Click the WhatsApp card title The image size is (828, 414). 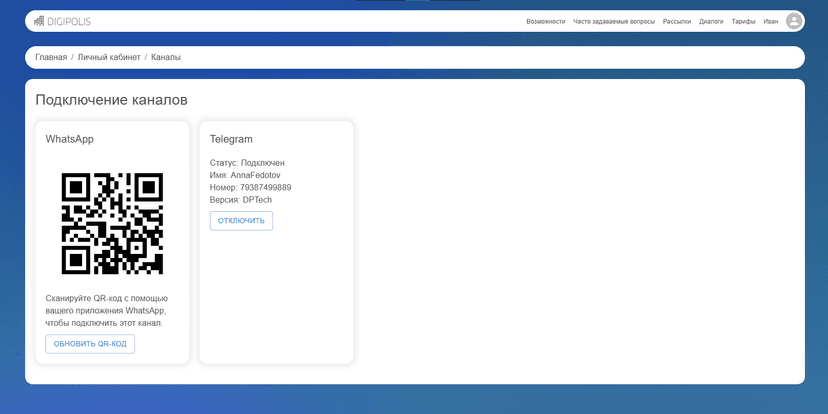(69, 139)
